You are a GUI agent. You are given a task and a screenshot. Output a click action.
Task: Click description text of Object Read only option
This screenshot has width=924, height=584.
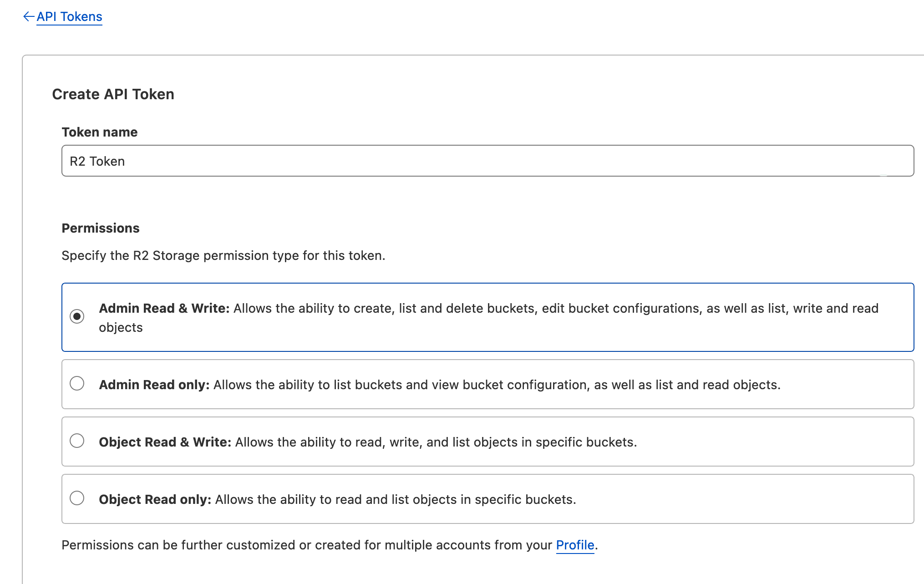pyautogui.click(x=395, y=500)
